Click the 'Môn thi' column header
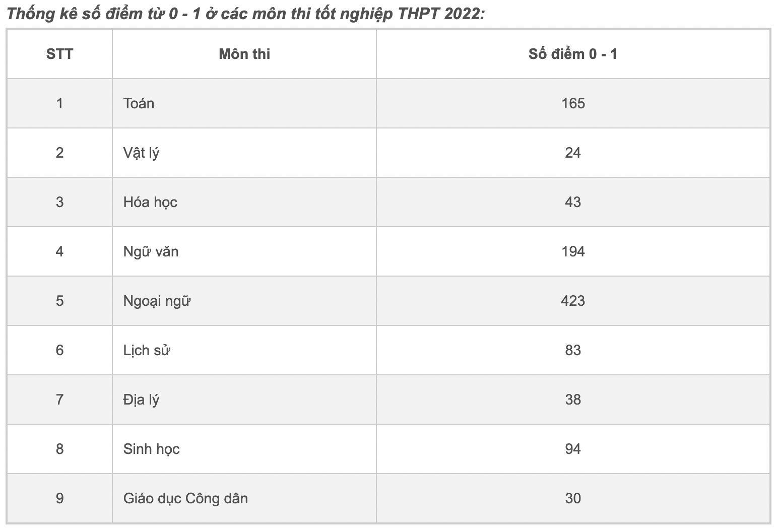The width and height of the screenshot is (777, 532). (244, 54)
